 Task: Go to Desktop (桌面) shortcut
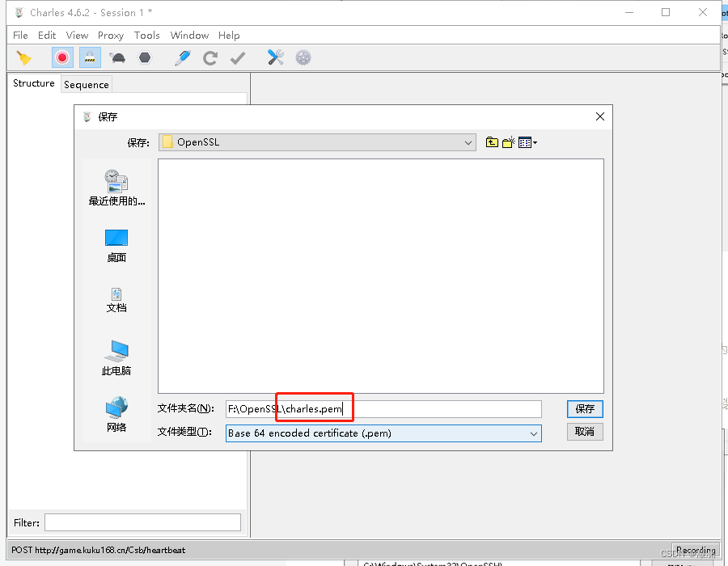tap(116, 246)
